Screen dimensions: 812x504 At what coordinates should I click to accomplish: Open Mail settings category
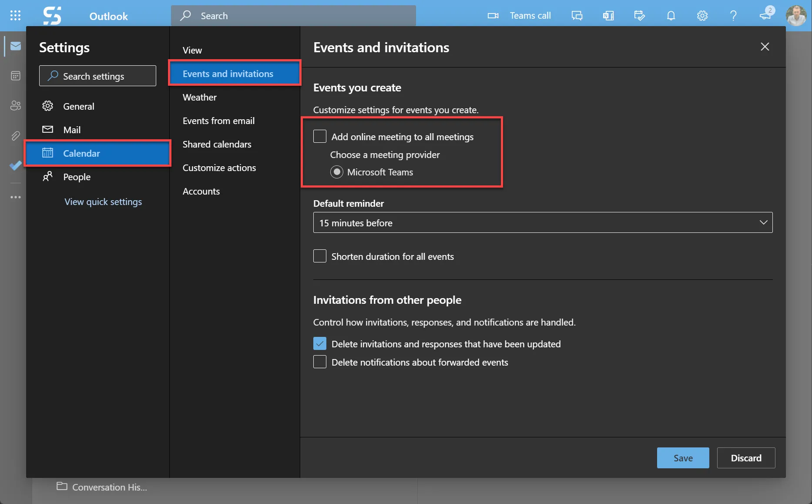pos(97,130)
